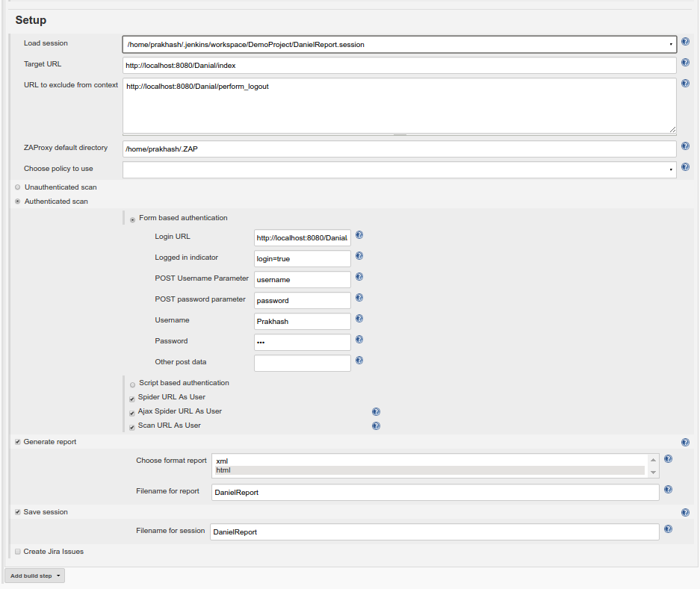Toggle Spider URL As User checkbox
The image size is (700, 589).
[x=131, y=399]
